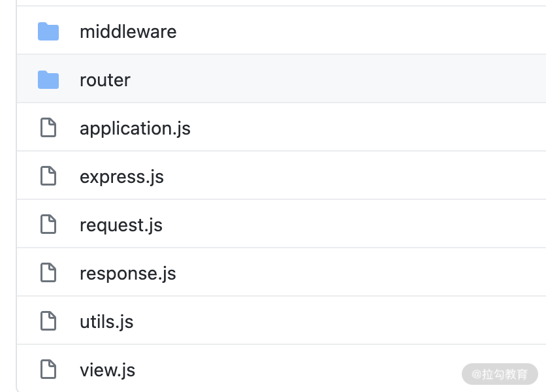Open the utils.js file link

click(x=106, y=321)
